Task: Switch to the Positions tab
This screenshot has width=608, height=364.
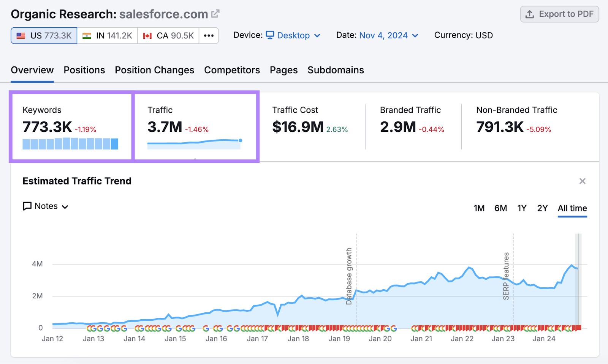Action: tap(84, 70)
